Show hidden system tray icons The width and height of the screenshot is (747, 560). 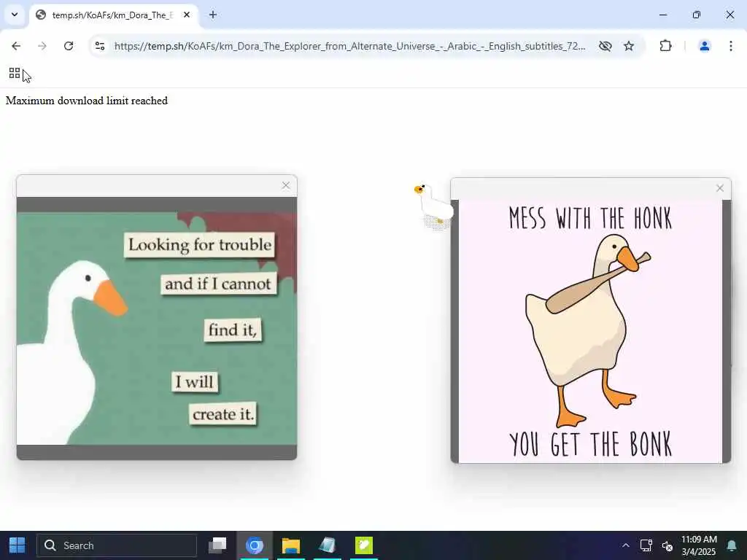(625, 545)
